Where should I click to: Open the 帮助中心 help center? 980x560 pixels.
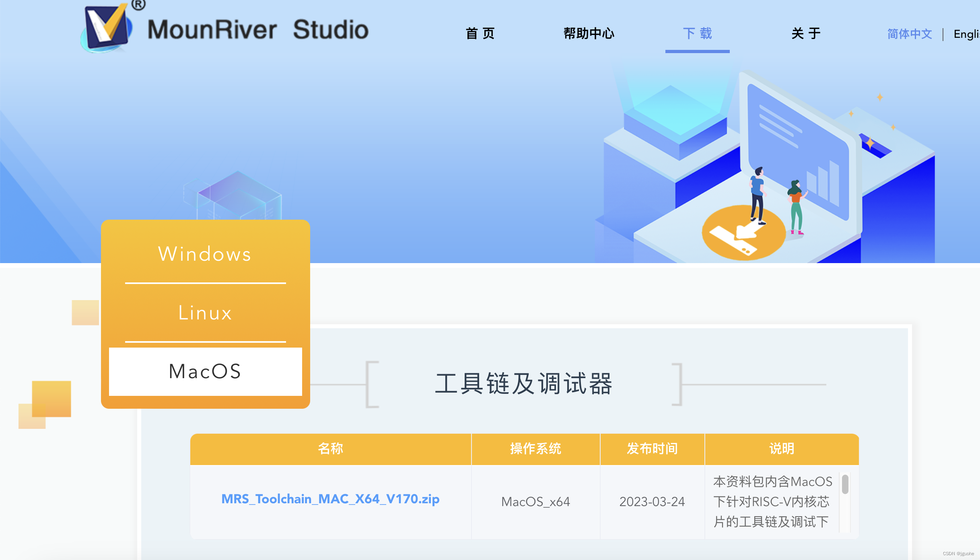(589, 34)
